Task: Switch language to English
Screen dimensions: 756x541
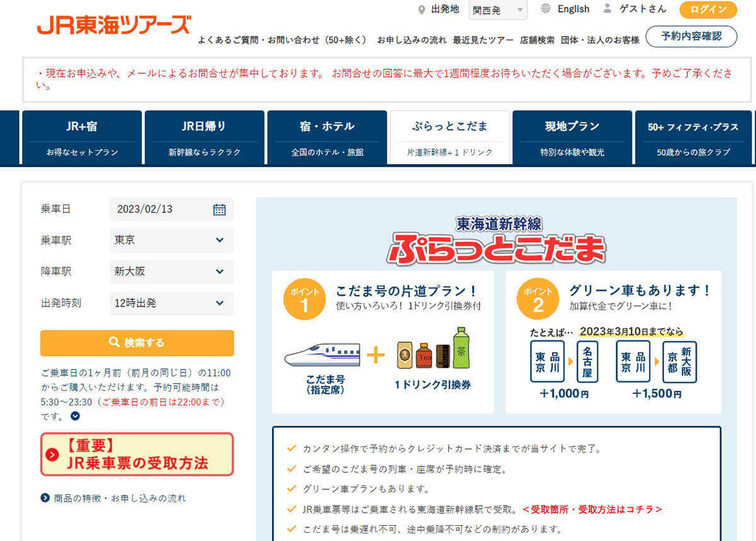Action: click(573, 9)
